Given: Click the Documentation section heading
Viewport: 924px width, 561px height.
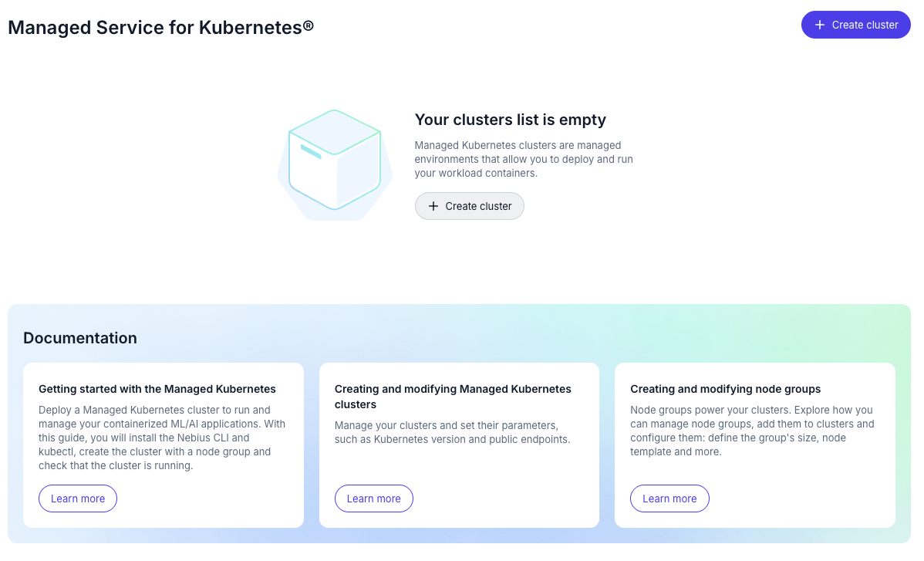Looking at the screenshot, I should 80,338.
